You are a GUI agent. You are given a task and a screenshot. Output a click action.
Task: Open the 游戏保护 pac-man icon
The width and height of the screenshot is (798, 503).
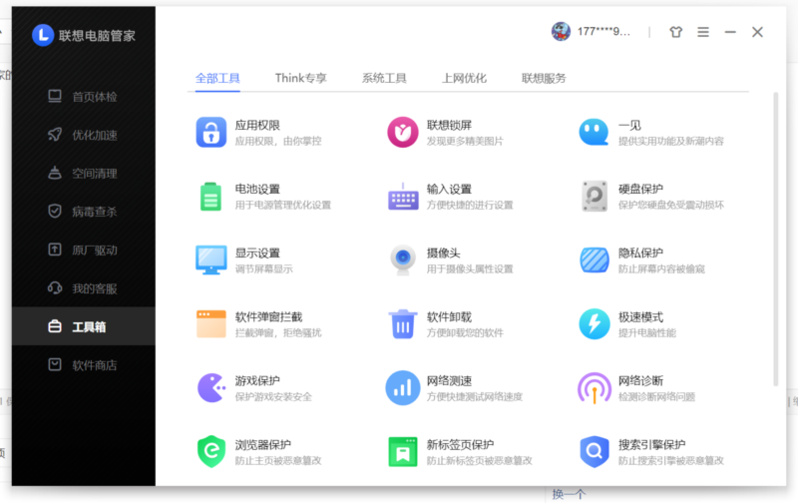pos(211,388)
